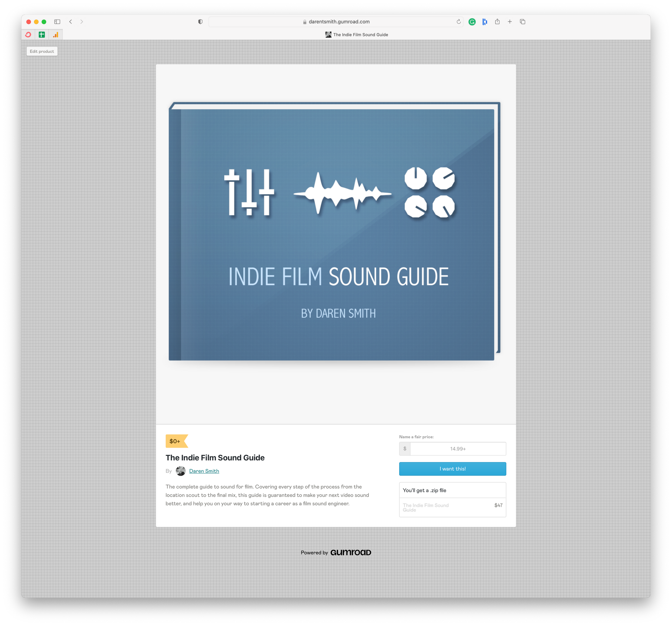Image resolution: width=672 pixels, height=626 pixels.
Task: Go back to the previous page
Action: pos(71,22)
